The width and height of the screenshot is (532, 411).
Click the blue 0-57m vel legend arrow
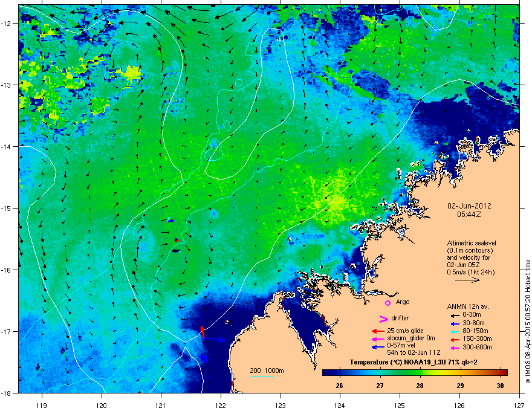click(x=378, y=347)
